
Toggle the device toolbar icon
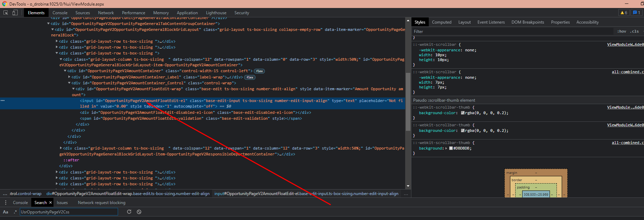point(15,13)
